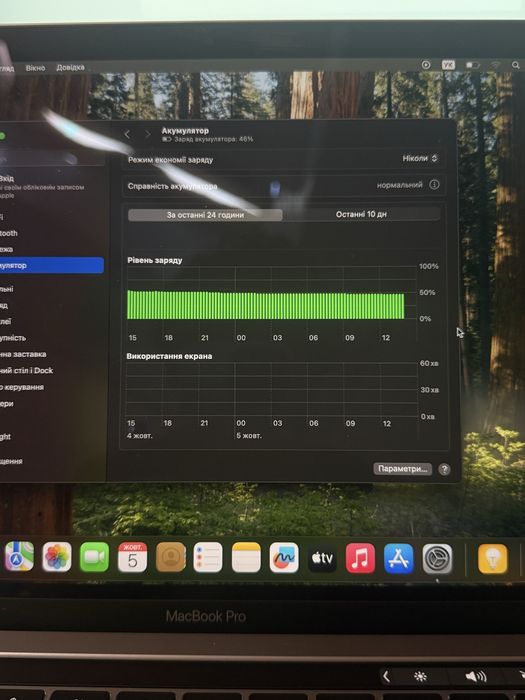
Task: Select Bluetooth in settings sidebar
Action: click(x=9, y=233)
